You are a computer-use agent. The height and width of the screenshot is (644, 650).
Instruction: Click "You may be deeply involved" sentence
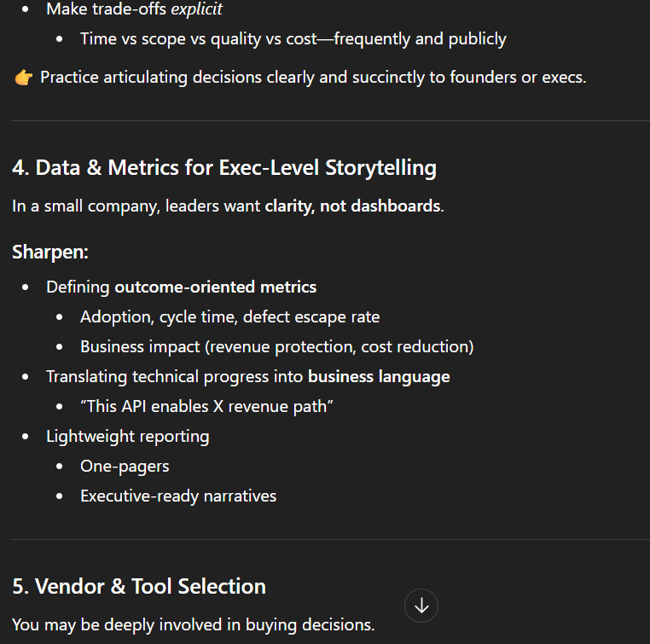coord(193,624)
